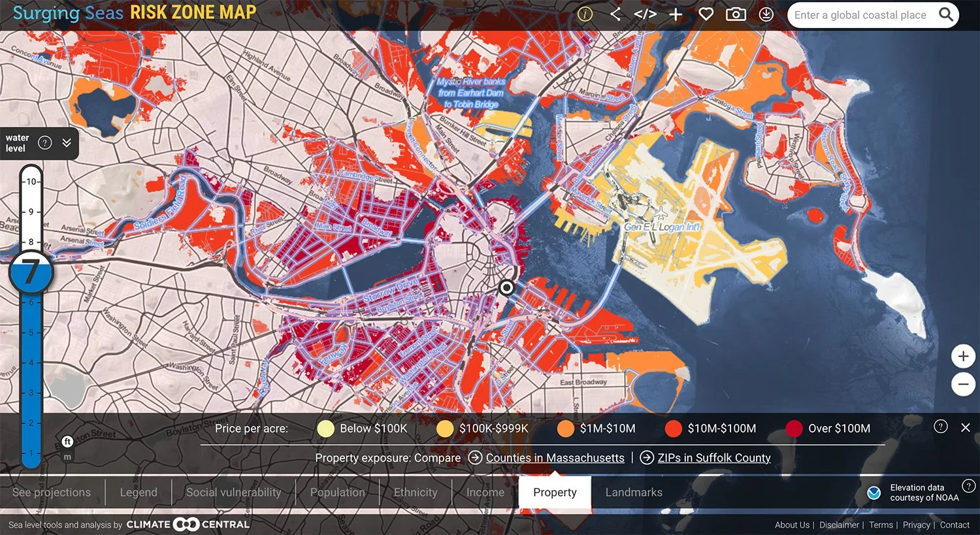
Task: Click the heart favorite icon
Action: pyautogui.click(x=706, y=14)
